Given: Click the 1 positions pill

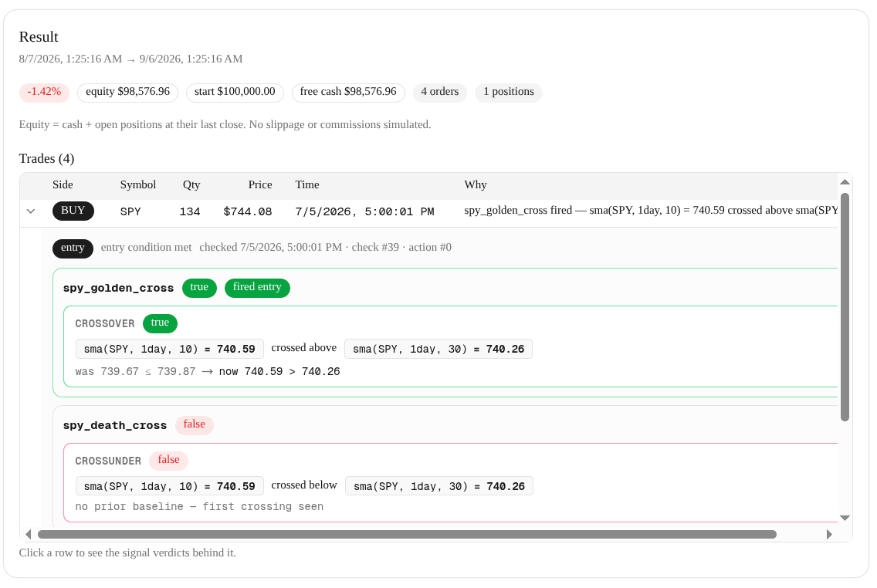Looking at the screenshot, I should pos(509,93).
